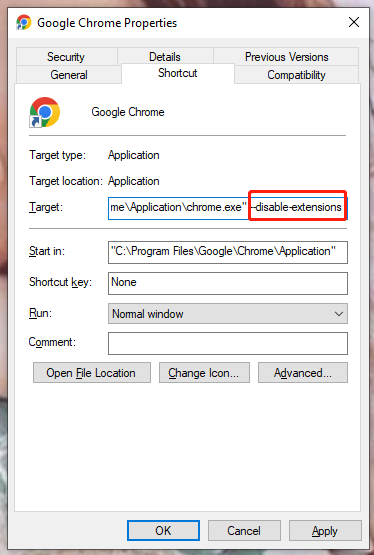Click the "Shortcut key:" label
374x555 pixels.
tap(61, 282)
